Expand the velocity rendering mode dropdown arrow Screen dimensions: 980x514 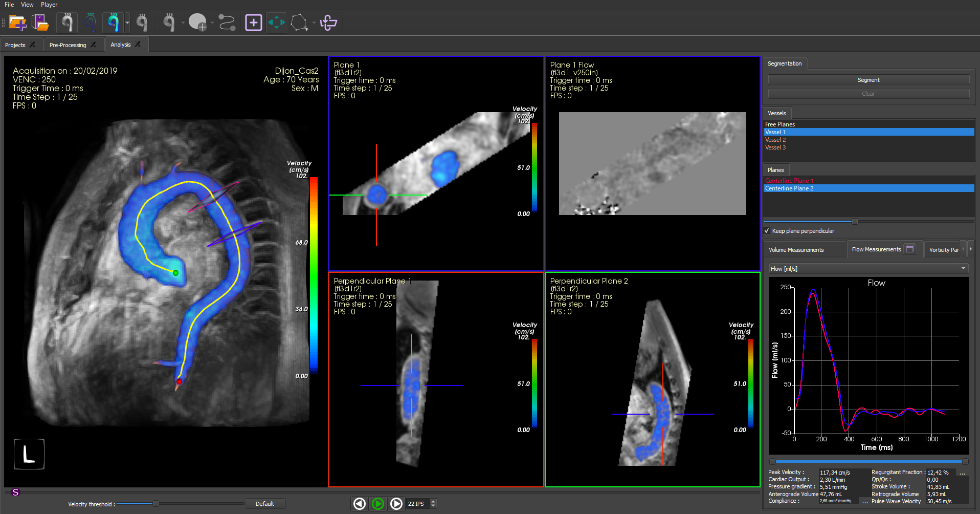point(127,23)
